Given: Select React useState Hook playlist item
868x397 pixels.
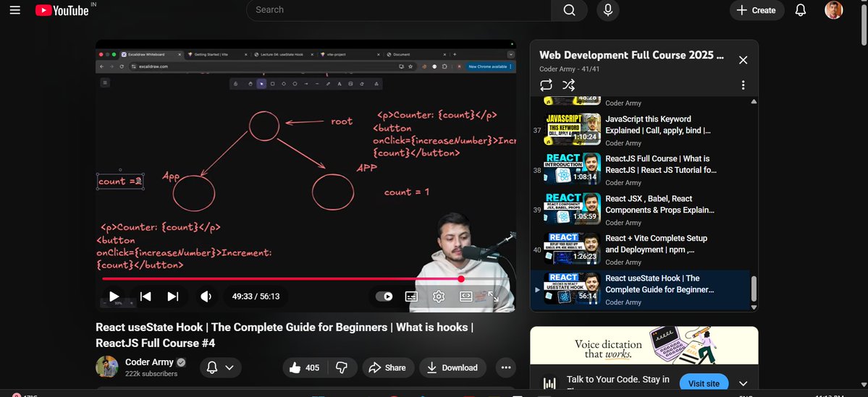Looking at the screenshot, I should [640, 290].
